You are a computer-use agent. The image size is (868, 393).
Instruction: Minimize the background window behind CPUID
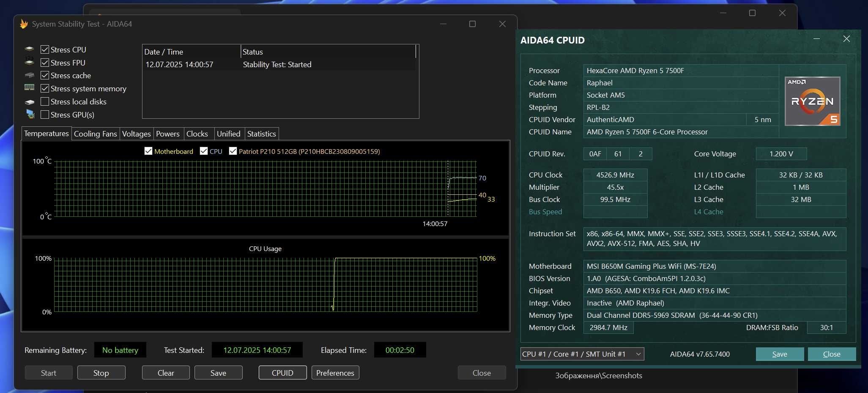pyautogui.click(x=723, y=13)
